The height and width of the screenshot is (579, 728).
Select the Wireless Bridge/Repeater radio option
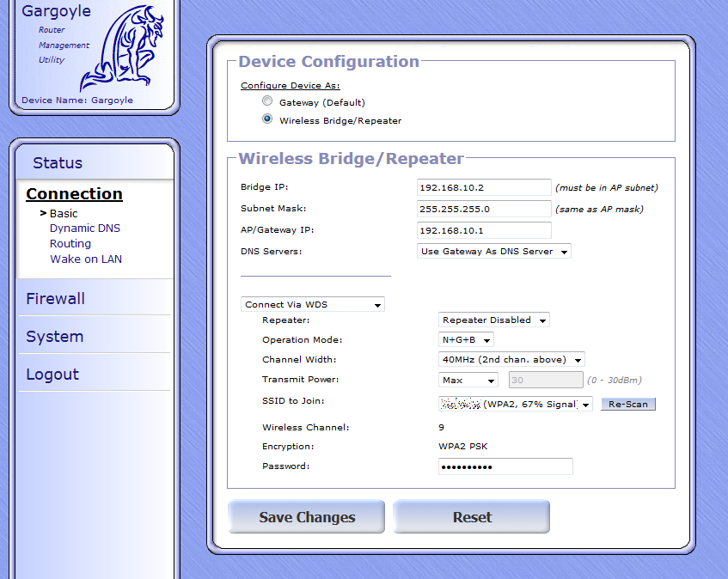[267, 120]
